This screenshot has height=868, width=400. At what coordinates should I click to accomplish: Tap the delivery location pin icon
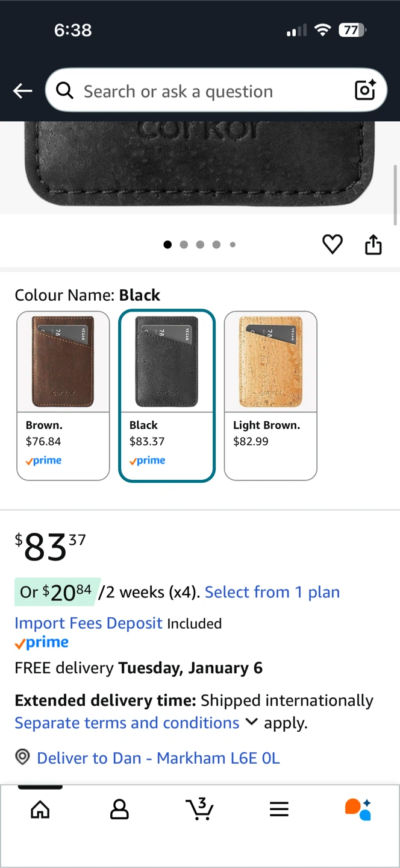[22, 757]
